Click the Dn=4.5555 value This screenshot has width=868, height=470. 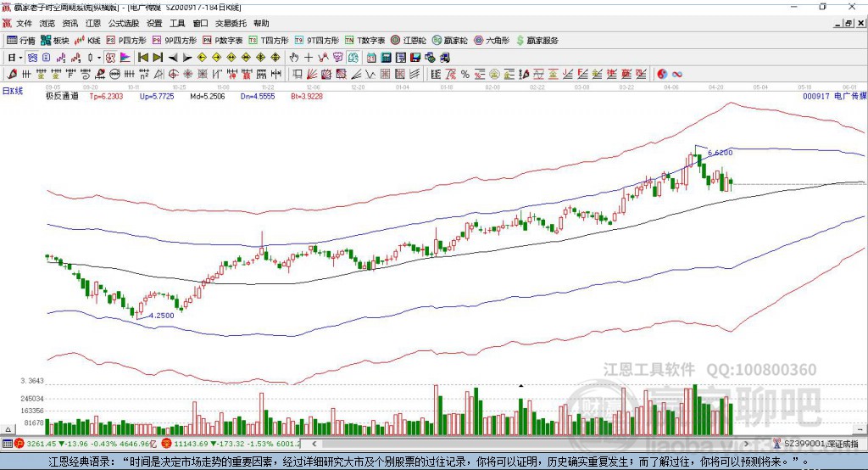(x=258, y=96)
